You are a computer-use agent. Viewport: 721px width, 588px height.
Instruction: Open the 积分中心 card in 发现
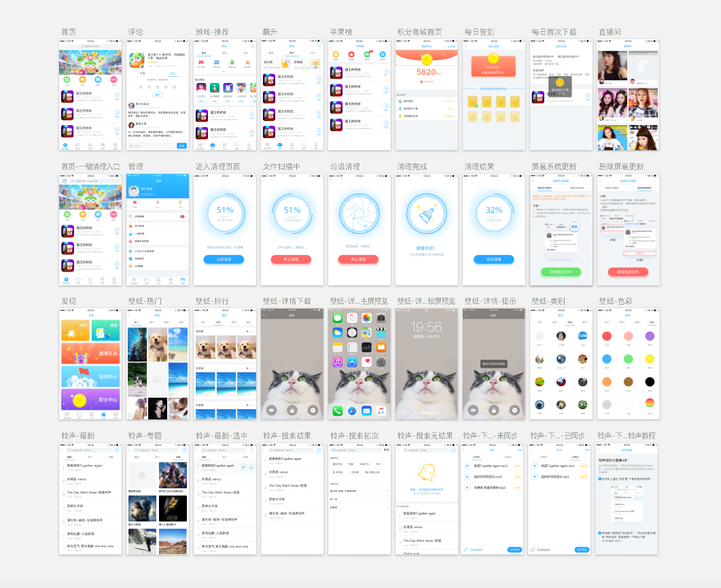pyautogui.click(x=90, y=399)
